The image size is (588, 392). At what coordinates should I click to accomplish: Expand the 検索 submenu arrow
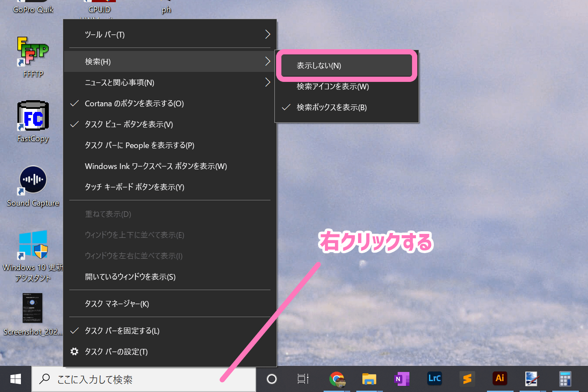pos(267,62)
